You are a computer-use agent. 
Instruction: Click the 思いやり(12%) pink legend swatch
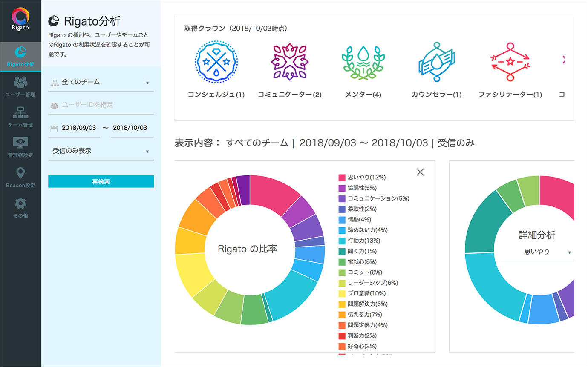[x=342, y=178]
